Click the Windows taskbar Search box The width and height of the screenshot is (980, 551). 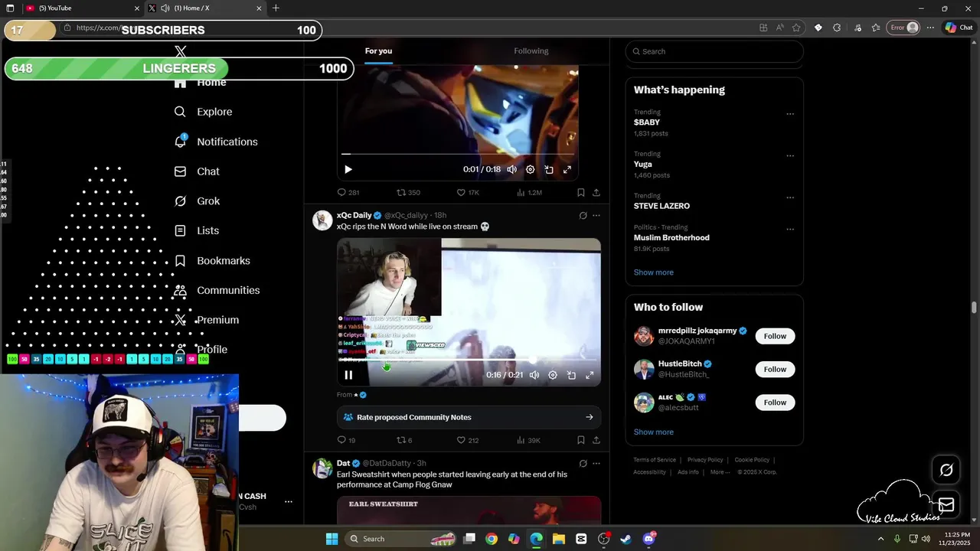pos(400,539)
